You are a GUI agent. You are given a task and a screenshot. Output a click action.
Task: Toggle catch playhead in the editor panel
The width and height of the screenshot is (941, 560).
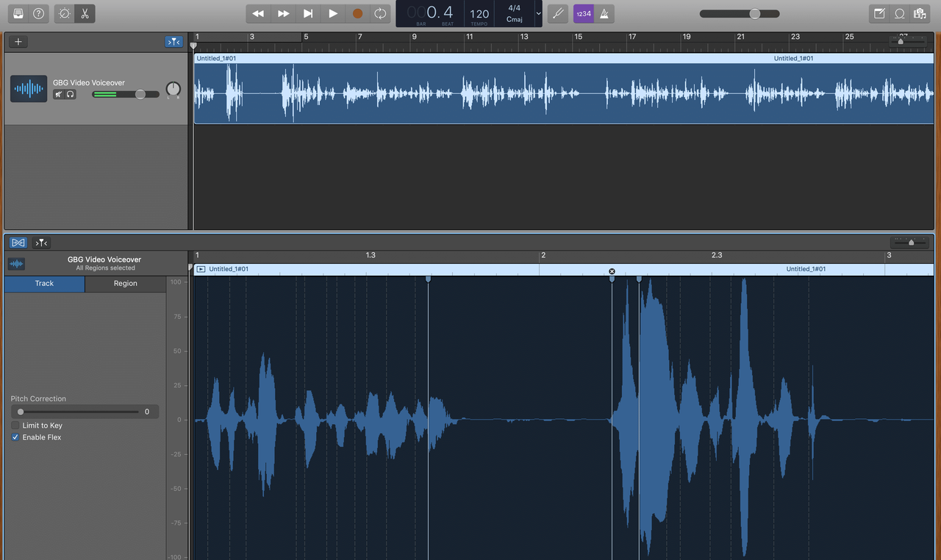click(x=40, y=243)
